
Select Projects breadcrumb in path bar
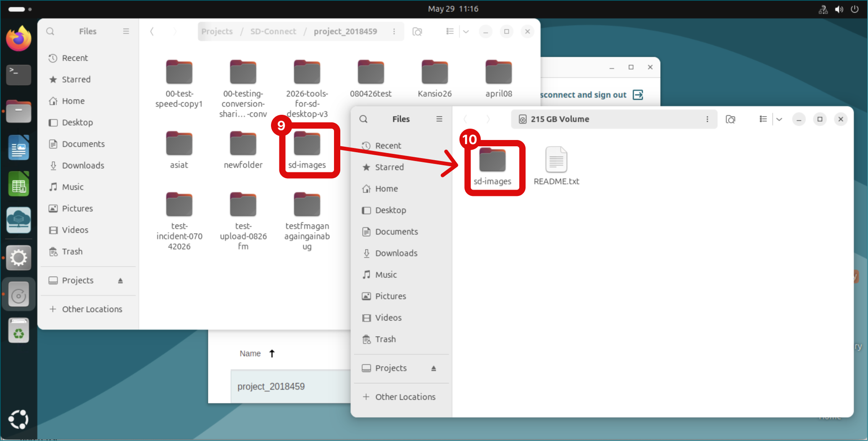(217, 32)
